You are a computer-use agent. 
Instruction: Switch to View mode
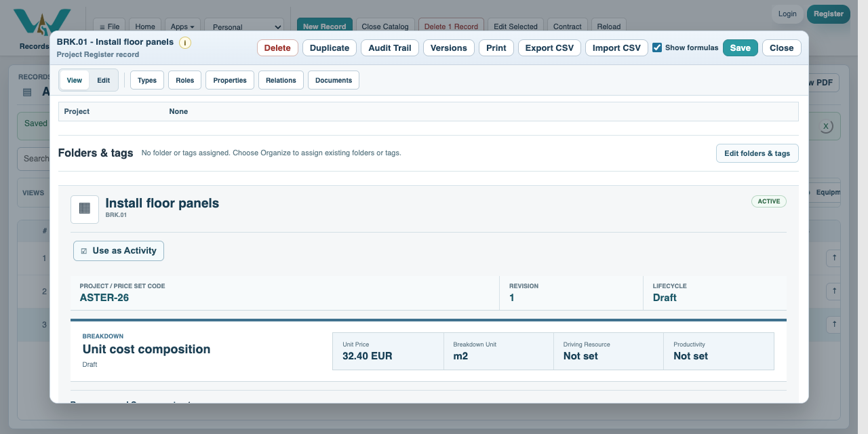point(75,80)
